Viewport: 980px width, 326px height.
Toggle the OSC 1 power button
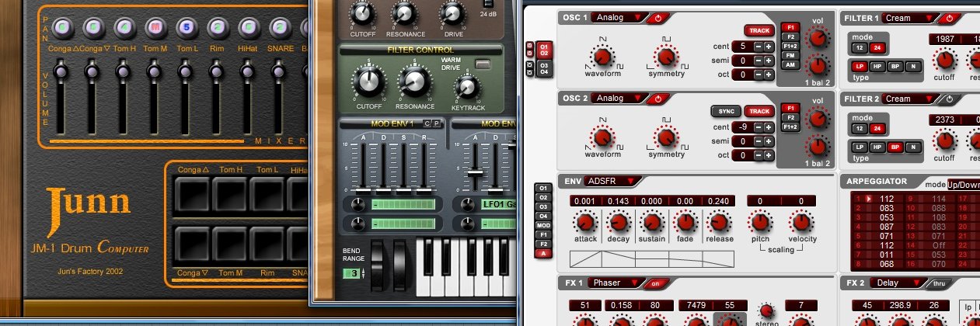pos(657,17)
